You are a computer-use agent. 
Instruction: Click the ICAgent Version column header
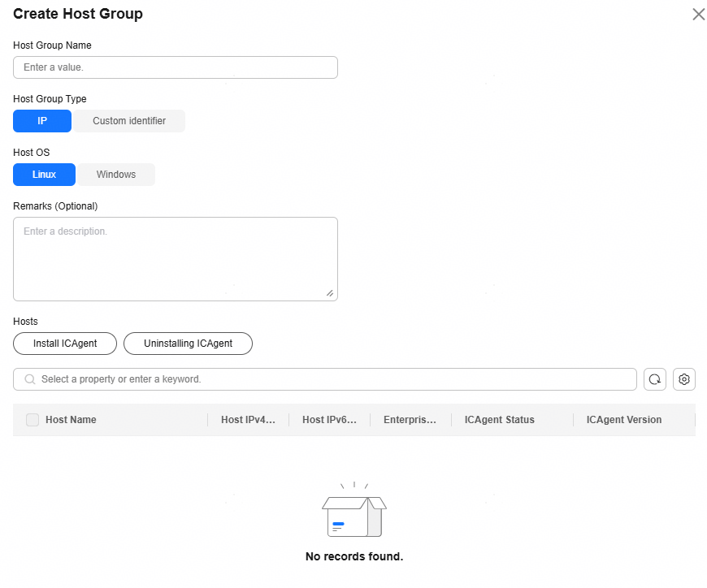point(623,420)
